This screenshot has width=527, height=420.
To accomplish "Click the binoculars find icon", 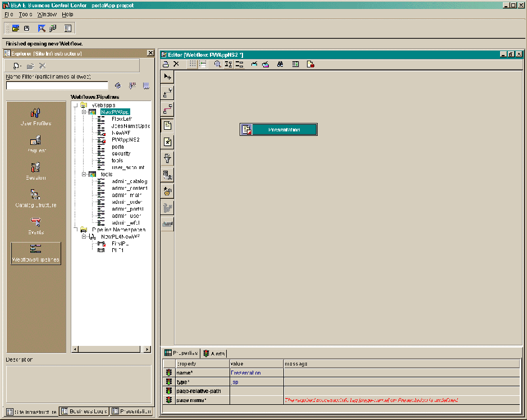I will (x=280, y=64).
